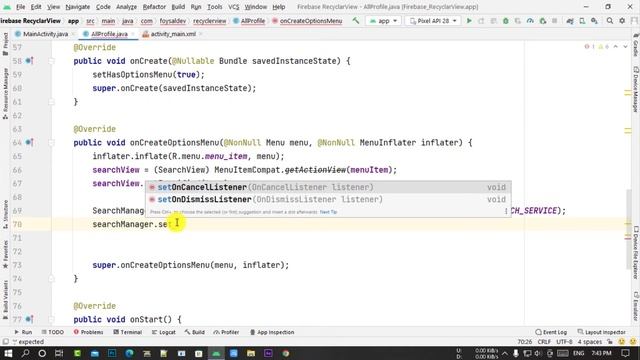
Task: Switch to activity_main.xml tab
Action: click(x=172, y=34)
